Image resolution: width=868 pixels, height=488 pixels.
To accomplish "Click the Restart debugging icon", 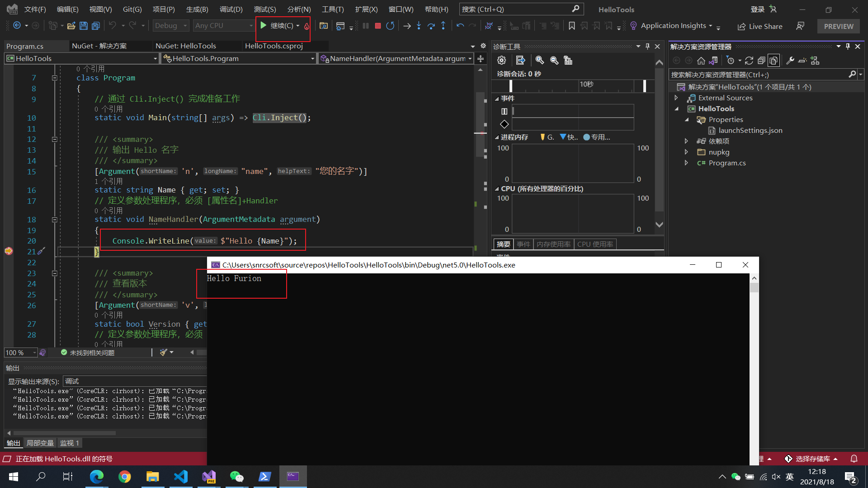I will coord(390,26).
